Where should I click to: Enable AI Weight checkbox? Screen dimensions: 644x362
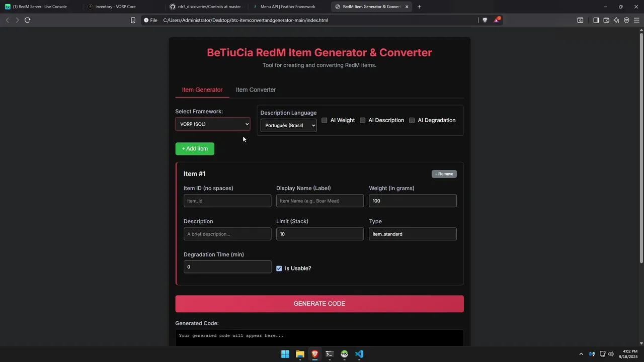[x=325, y=120]
